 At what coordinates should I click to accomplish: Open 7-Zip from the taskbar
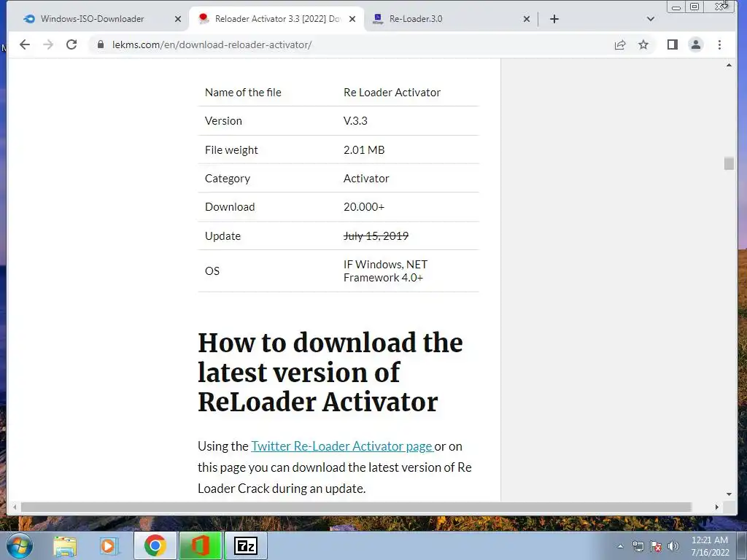tap(245, 545)
